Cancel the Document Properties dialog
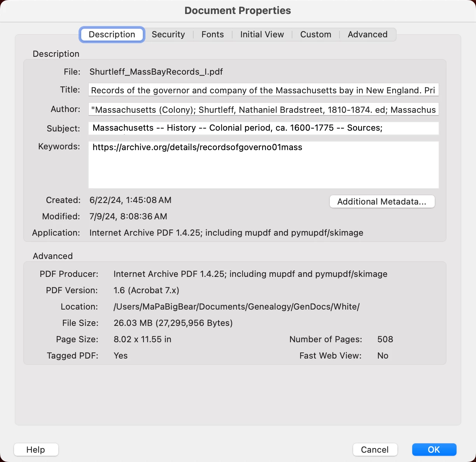 (375, 450)
